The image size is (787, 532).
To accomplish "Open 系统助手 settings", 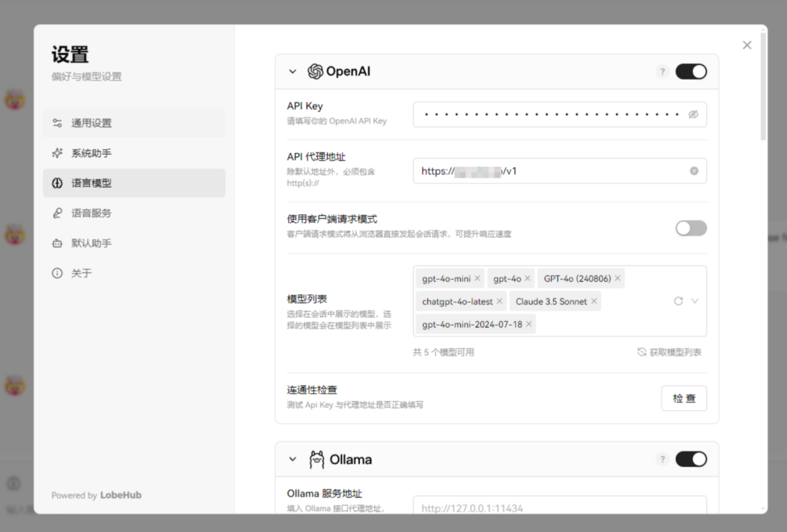I will 134,153.
